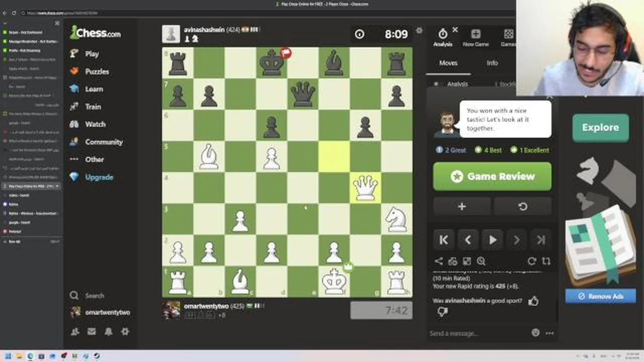
Task: Switch to the Moves tab
Action: pos(448,63)
